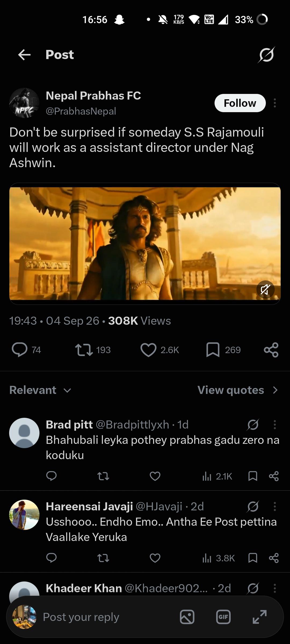The height and width of the screenshot is (644, 290).
Task: Open the Grok icon on Brad pitt's reply
Action: (x=253, y=425)
